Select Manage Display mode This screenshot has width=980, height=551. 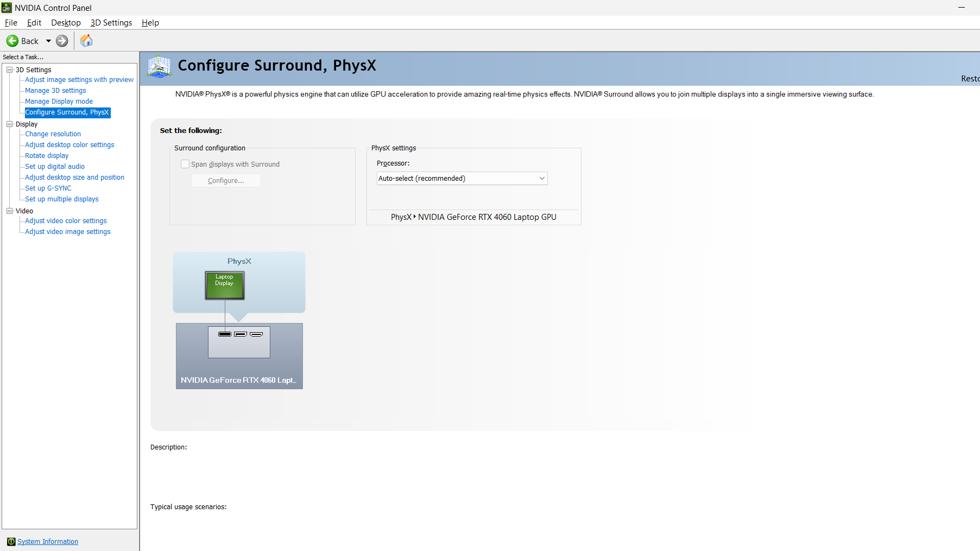point(59,101)
